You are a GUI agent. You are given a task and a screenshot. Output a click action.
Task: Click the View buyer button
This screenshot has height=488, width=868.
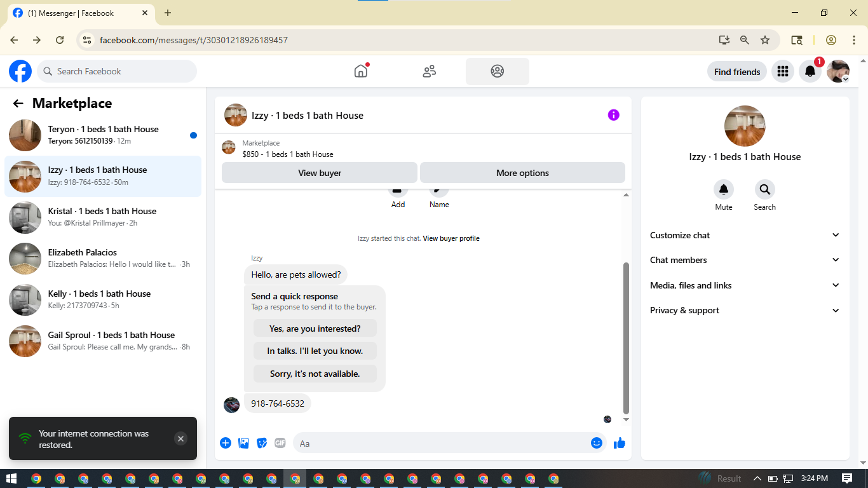click(320, 173)
